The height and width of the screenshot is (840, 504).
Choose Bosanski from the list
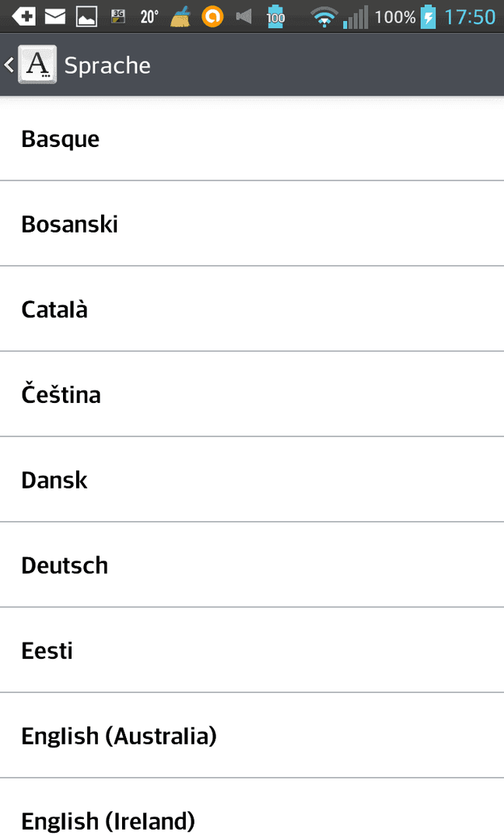point(252,223)
